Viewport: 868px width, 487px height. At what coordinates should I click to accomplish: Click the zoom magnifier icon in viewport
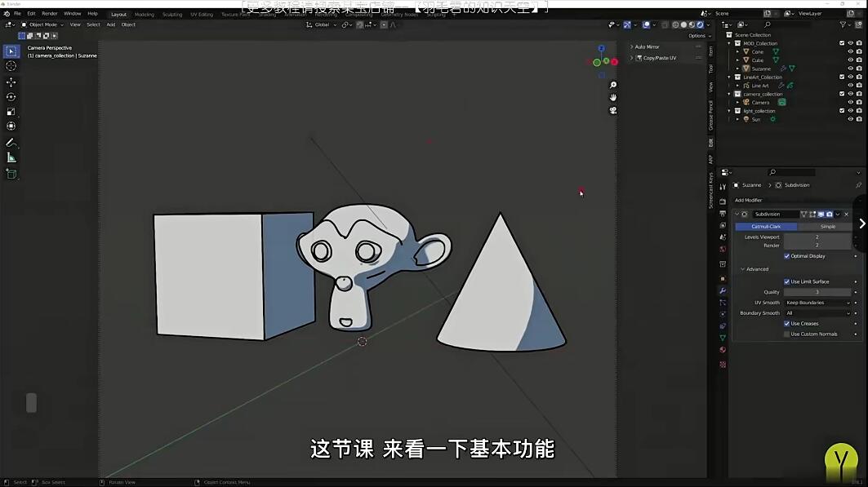coord(613,85)
